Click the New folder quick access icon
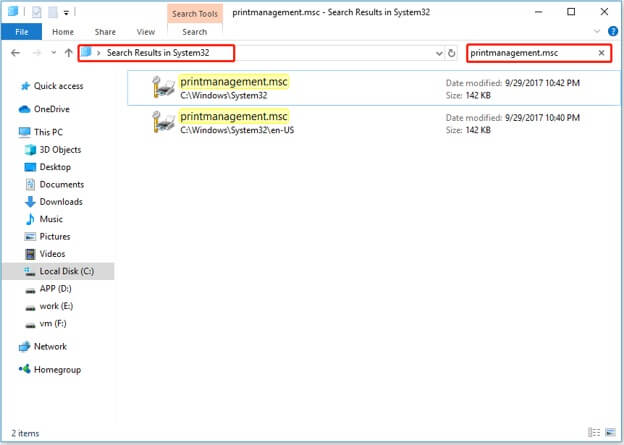This screenshot has height=445, width=624. point(53,12)
